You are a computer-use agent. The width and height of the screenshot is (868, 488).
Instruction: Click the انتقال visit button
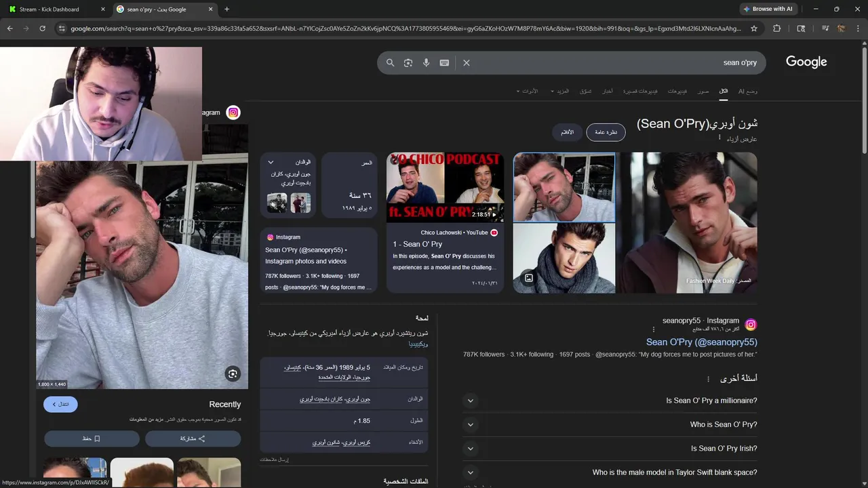pos(60,404)
